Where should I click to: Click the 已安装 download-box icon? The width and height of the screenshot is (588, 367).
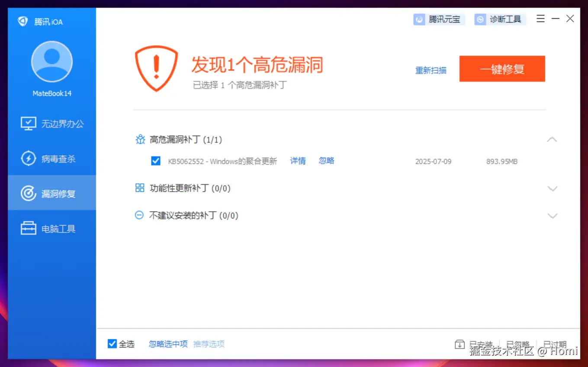coord(459,345)
